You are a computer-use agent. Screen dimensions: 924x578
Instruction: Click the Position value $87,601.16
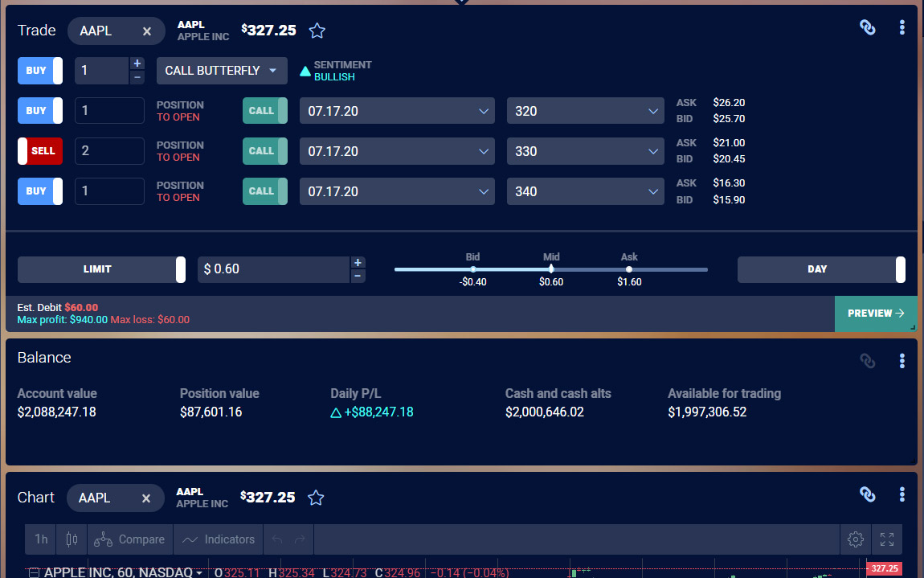point(211,412)
